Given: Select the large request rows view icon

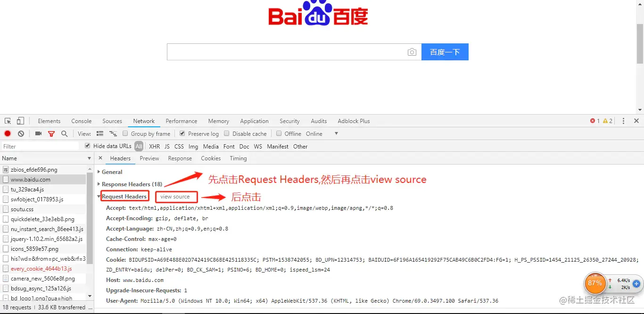Looking at the screenshot, I should (x=100, y=134).
